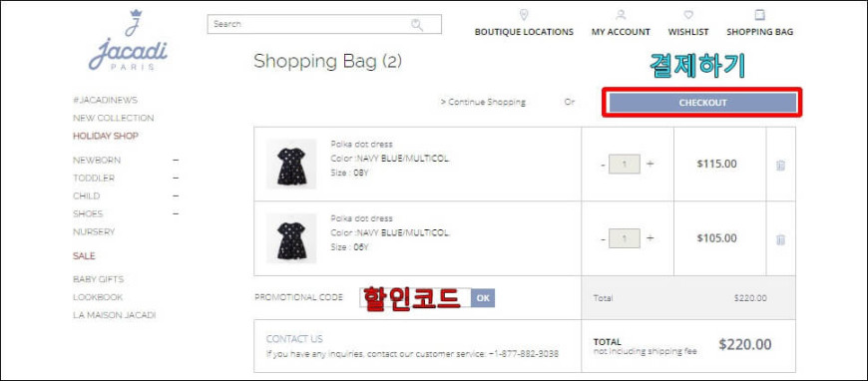Image resolution: width=868 pixels, height=381 pixels.
Task: Click the My Account person icon
Action: pyautogui.click(x=621, y=14)
